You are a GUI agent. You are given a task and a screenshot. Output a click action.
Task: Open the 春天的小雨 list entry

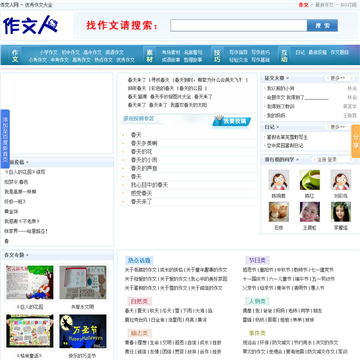click(144, 160)
